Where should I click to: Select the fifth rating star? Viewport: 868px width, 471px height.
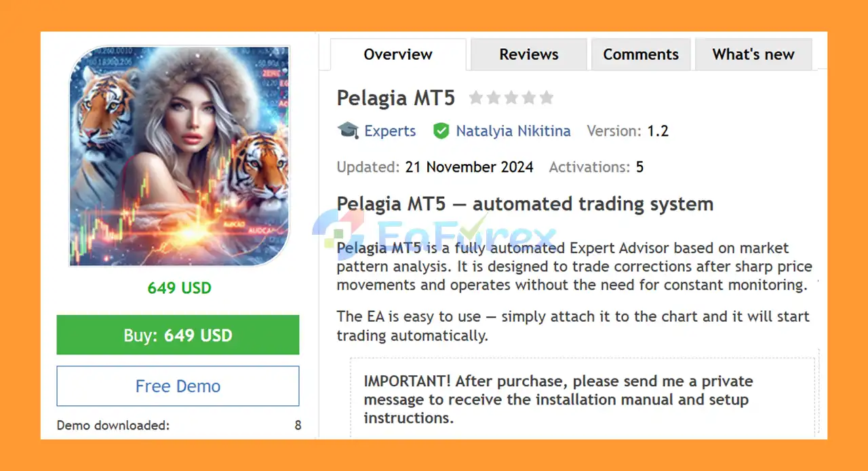pos(547,98)
